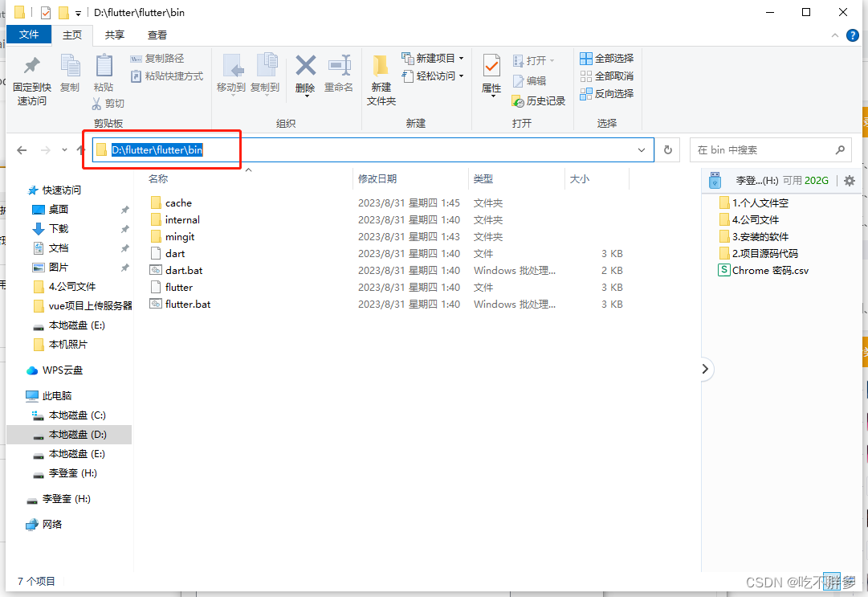Pin to Quick Access (固定到快速访问)

pos(31,80)
